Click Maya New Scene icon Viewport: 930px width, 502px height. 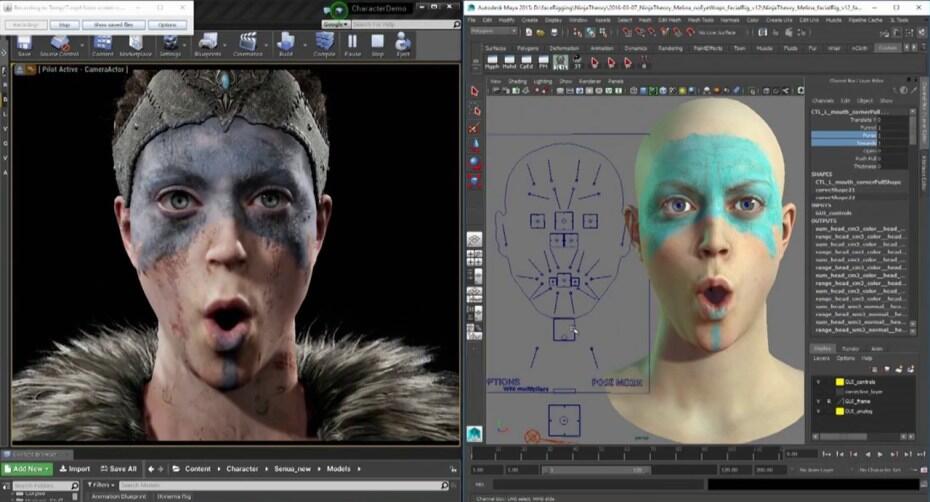pos(528,32)
